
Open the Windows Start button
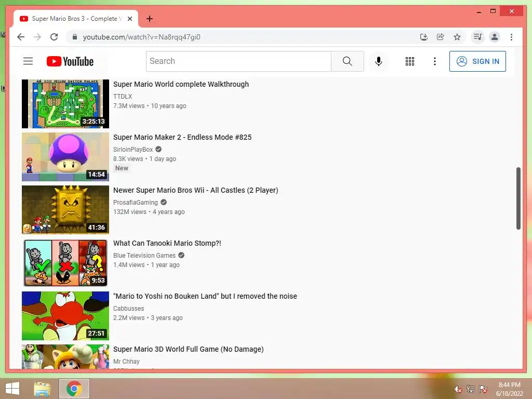[12, 389]
